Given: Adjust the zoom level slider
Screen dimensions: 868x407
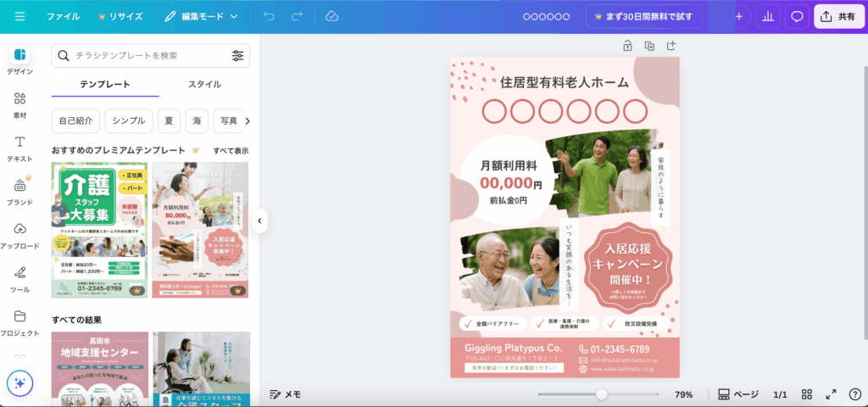Looking at the screenshot, I should (601, 394).
